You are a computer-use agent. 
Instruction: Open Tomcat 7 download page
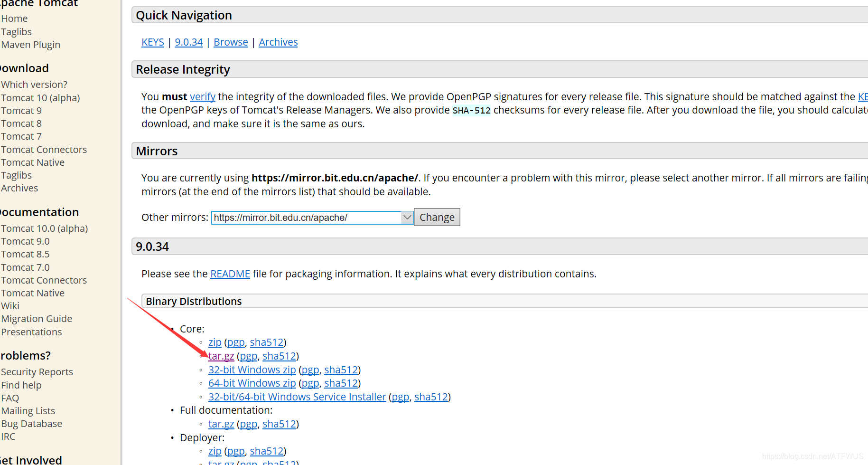click(x=21, y=136)
